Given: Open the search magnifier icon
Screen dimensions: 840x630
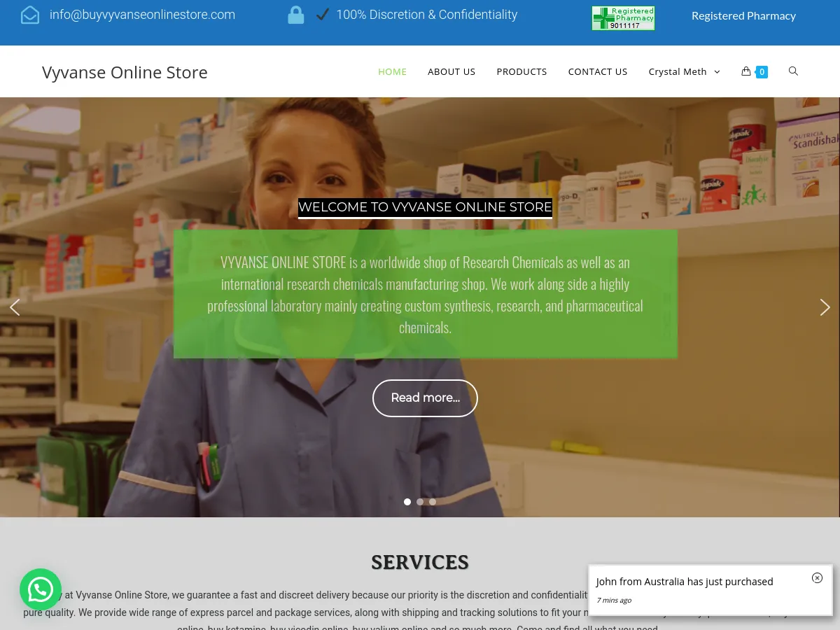Looking at the screenshot, I should coord(793,71).
